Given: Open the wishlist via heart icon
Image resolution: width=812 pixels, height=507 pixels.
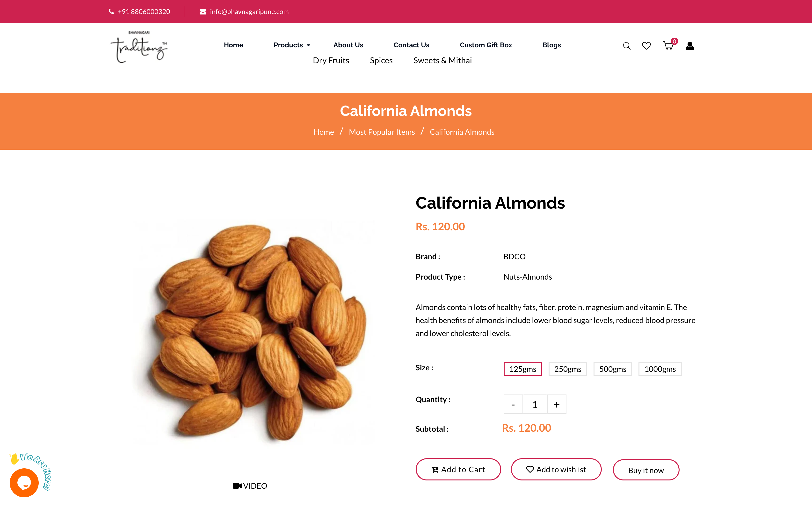Looking at the screenshot, I should coord(646,46).
